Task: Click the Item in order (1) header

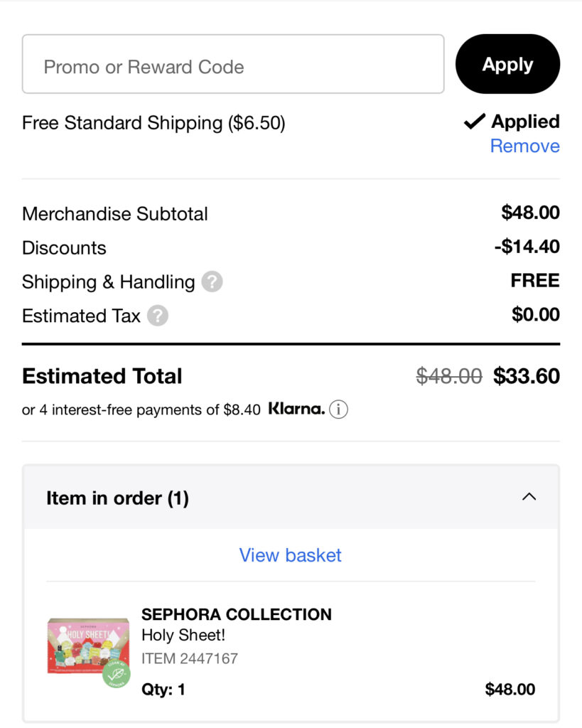Action: pos(118,498)
